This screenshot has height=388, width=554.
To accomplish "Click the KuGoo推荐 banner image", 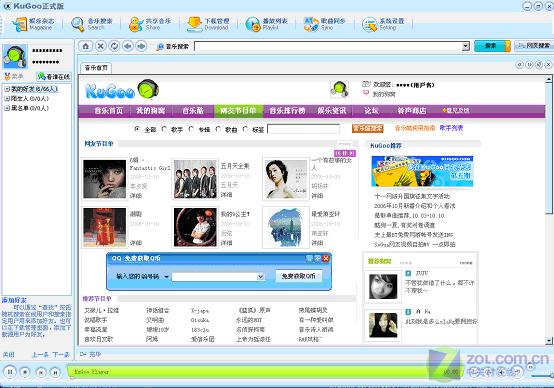I will pyautogui.click(x=422, y=171).
